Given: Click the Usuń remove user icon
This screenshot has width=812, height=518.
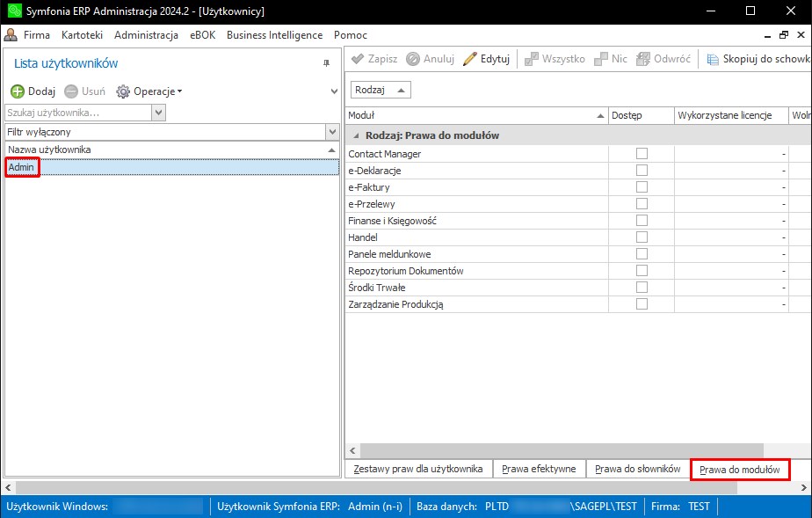Looking at the screenshot, I should coord(71,91).
